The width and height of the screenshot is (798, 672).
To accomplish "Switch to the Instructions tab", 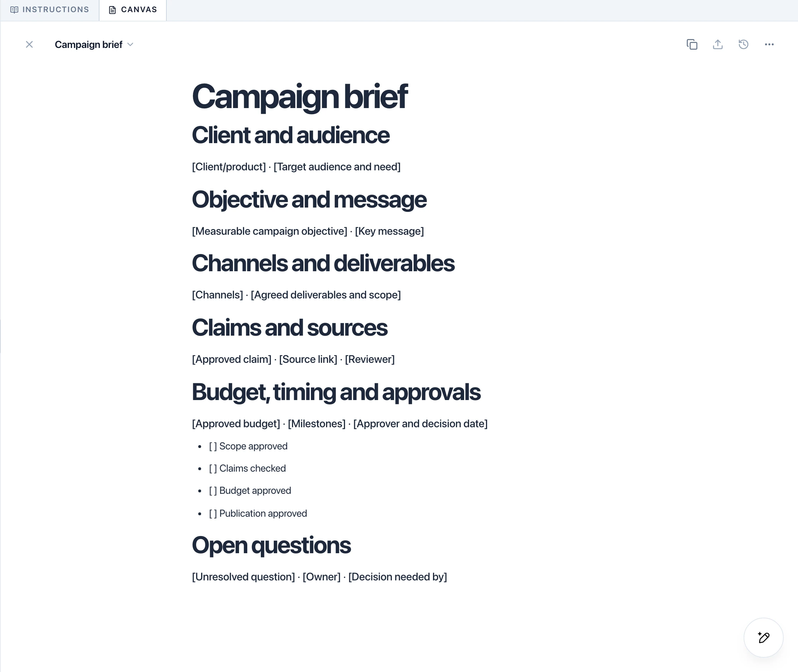I will coord(50,10).
